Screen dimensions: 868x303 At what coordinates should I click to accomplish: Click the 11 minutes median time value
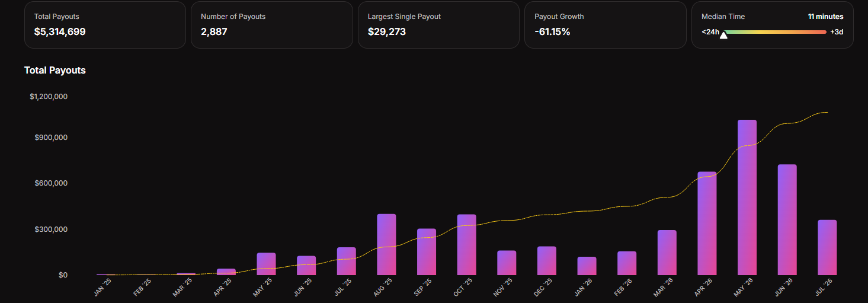(825, 17)
